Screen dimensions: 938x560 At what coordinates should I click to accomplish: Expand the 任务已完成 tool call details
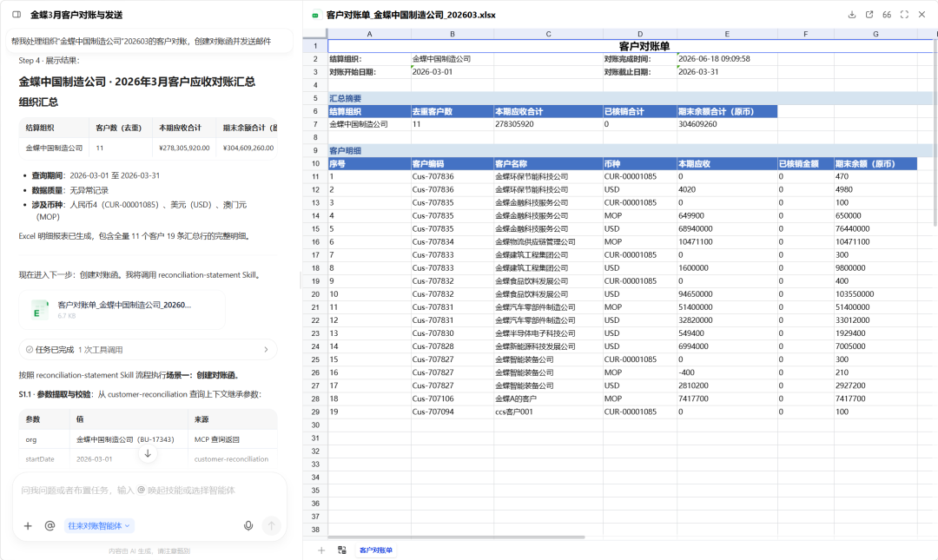(148, 349)
